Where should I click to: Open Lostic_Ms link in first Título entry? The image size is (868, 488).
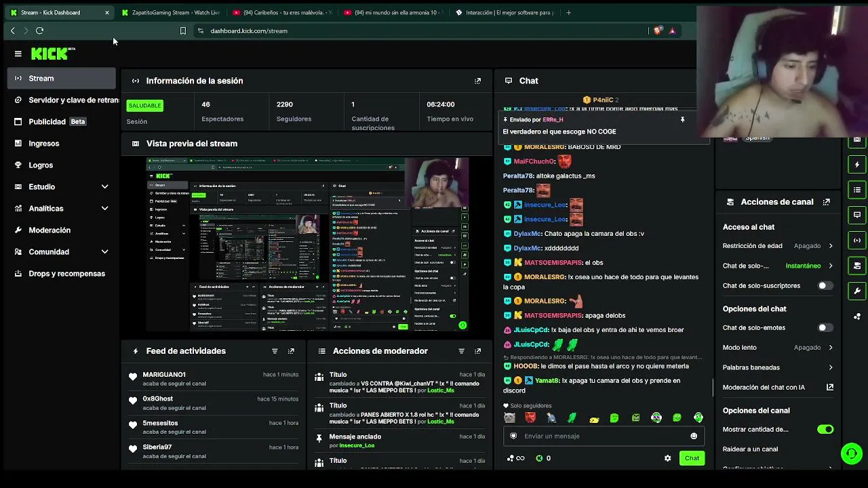[x=441, y=390]
